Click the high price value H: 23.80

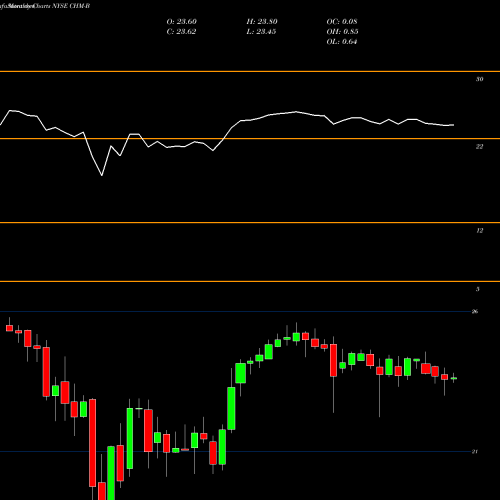pyautogui.click(x=262, y=22)
